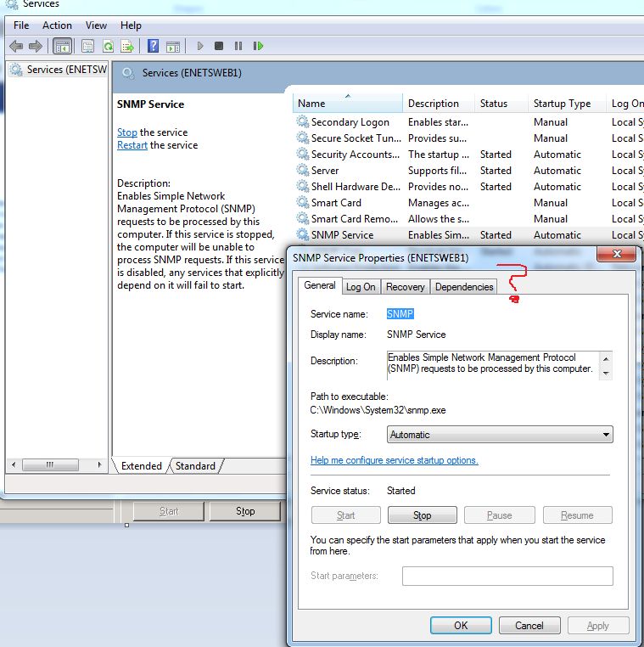Select the Secondary Logon row

469,122
